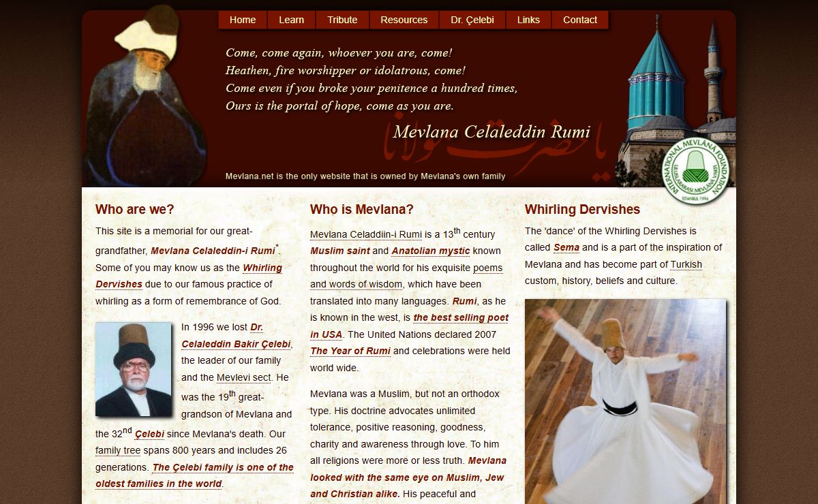Open the Dr. Çelebi portrait photo
818x504 pixels.
134,369
